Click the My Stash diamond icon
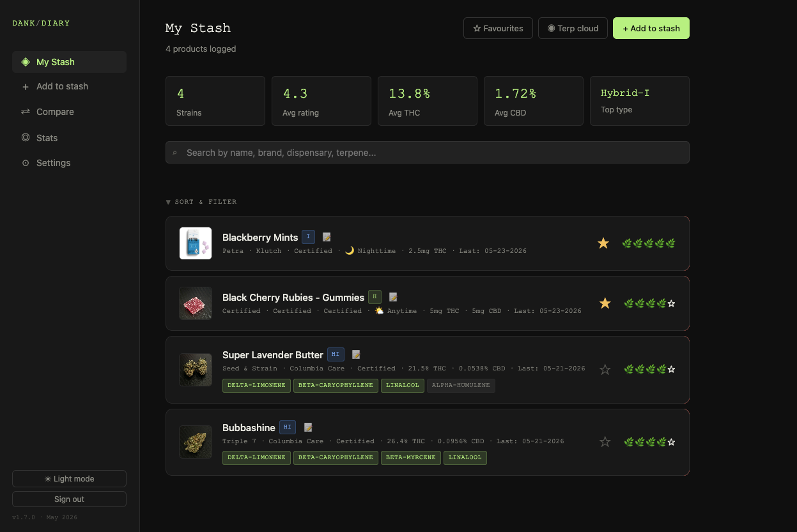 26,62
